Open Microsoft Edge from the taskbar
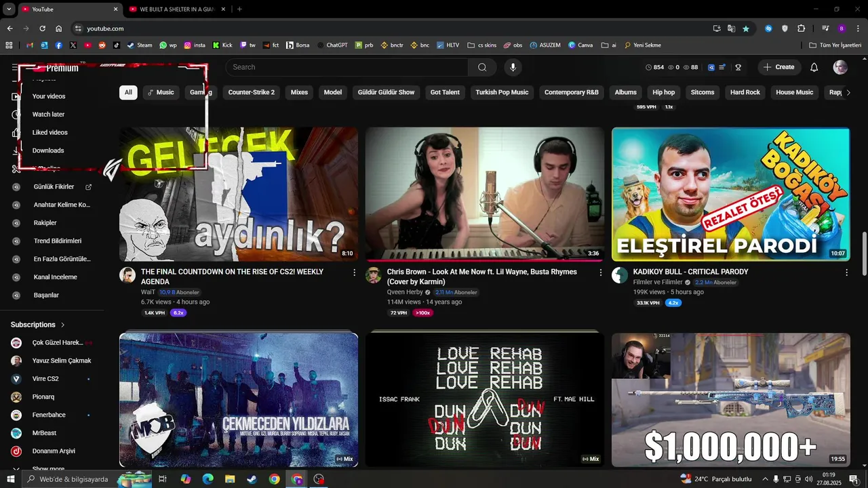 [208, 479]
